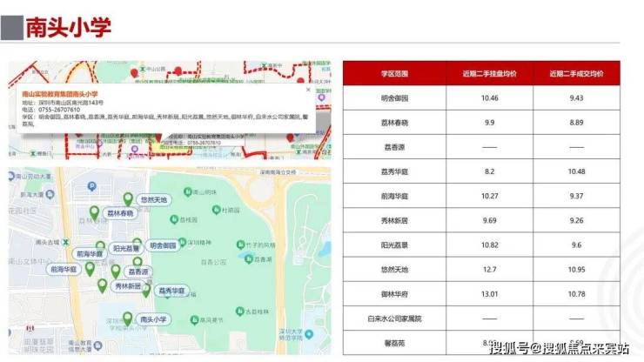
Task: Click the purple marker right of the popup
Action: click(322, 97)
